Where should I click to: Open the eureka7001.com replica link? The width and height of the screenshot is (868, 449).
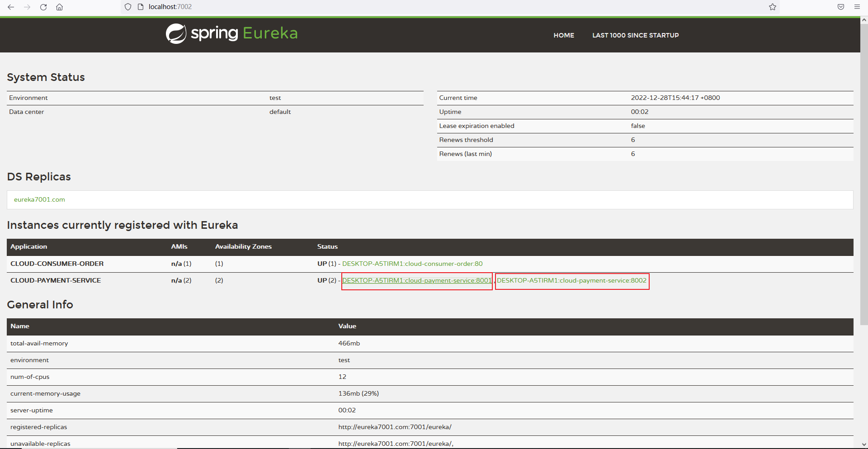39,199
